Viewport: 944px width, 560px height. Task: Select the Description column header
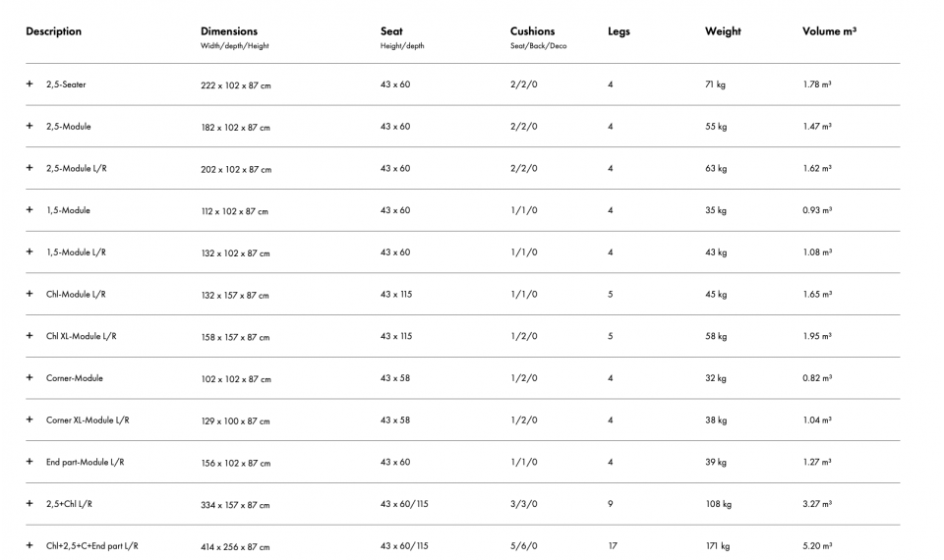click(54, 31)
